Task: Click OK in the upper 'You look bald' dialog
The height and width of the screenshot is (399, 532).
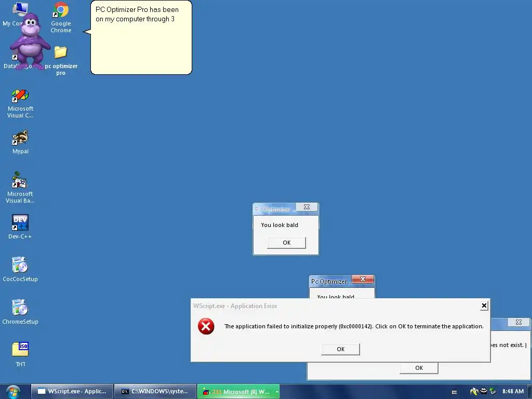Action: pos(286,243)
